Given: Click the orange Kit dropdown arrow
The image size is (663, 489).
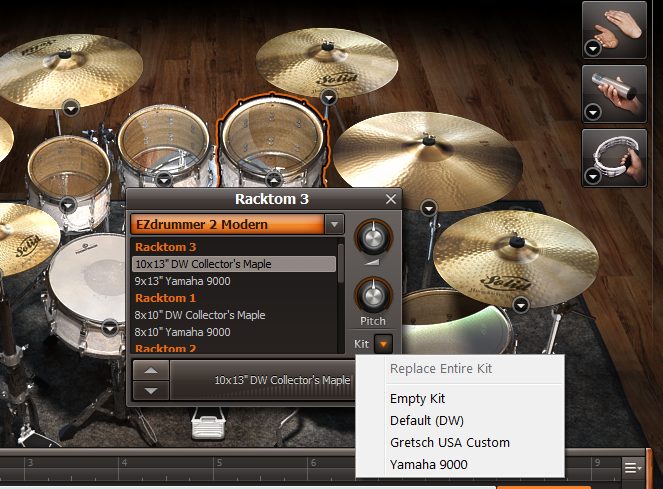Looking at the screenshot, I should point(385,344).
